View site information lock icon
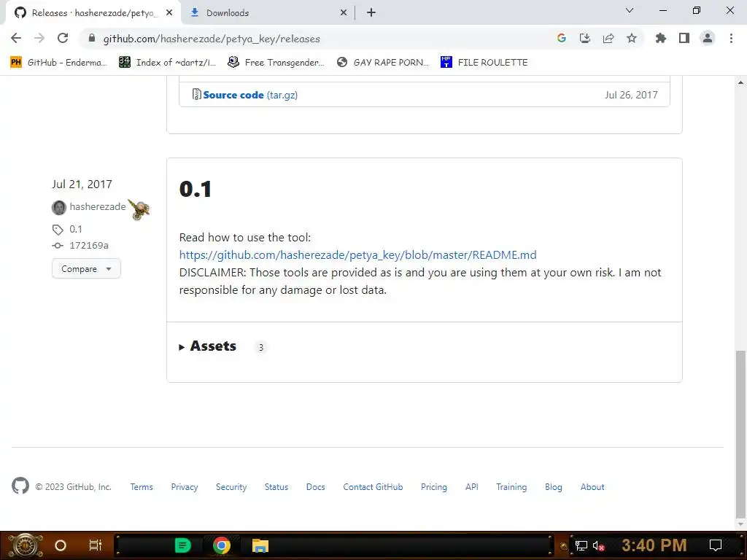This screenshot has height=560, width=747. coord(92,38)
